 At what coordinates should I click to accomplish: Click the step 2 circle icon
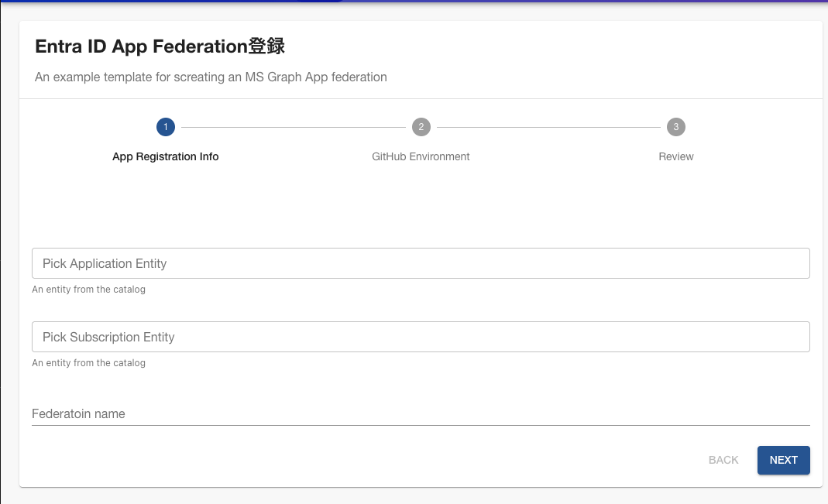421,127
